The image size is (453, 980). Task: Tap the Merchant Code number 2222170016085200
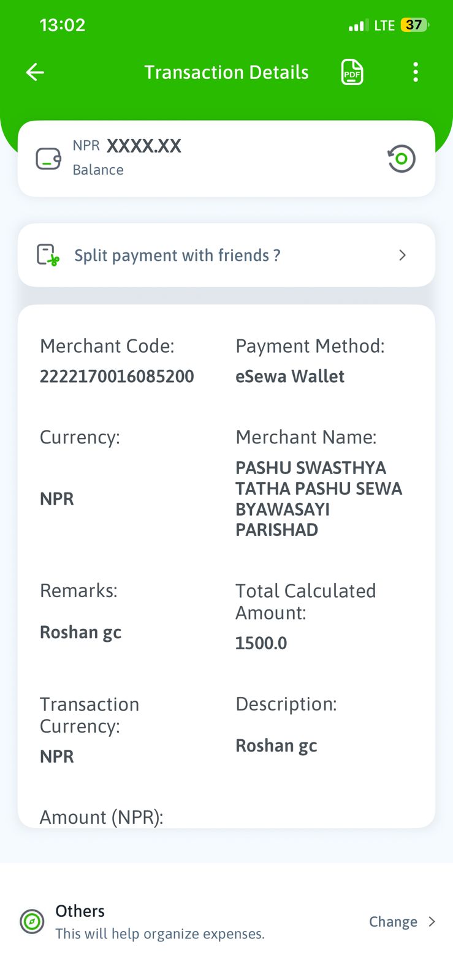point(117,376)
